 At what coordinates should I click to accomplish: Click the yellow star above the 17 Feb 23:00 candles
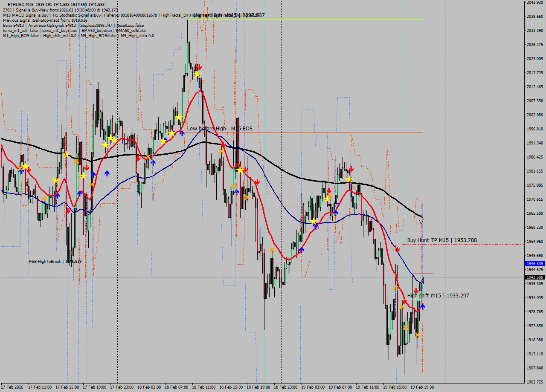click(x=112, y=139)
